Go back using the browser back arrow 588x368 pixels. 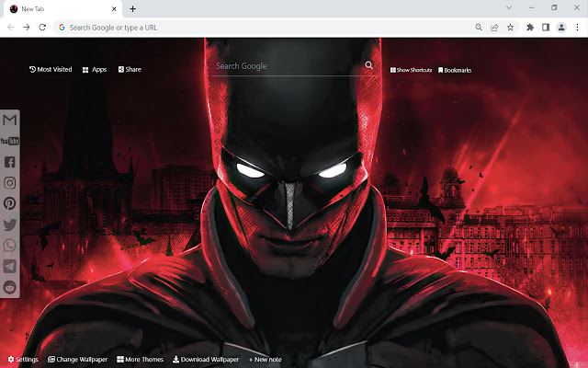click(x=11, y=28)
